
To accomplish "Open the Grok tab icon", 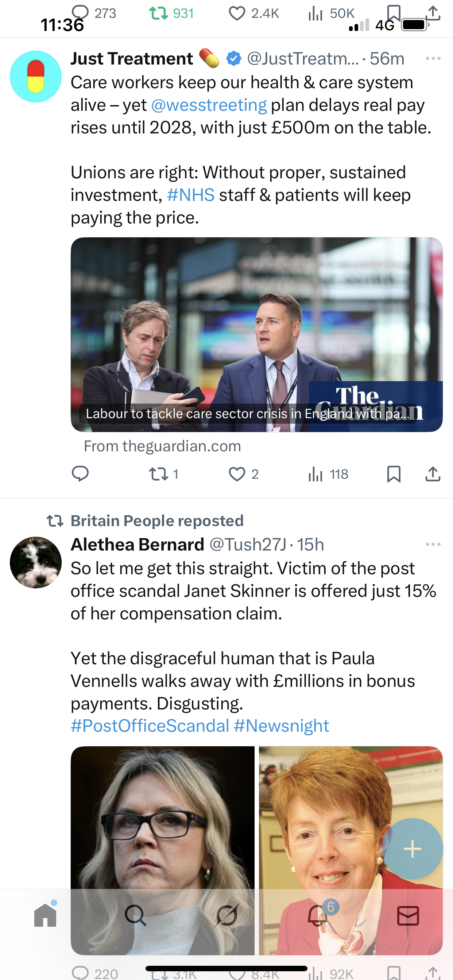I will pyautogui.click(x=227, y=915).
